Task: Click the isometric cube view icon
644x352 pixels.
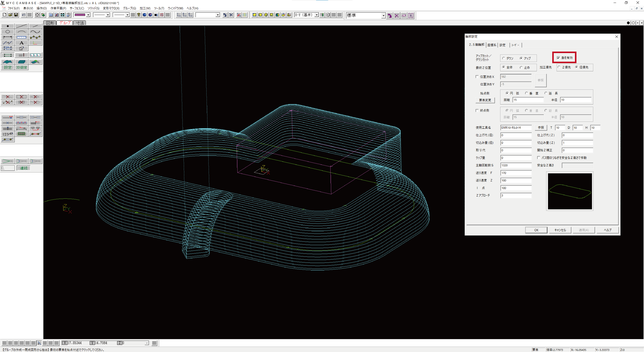Action: coord(266,15)
